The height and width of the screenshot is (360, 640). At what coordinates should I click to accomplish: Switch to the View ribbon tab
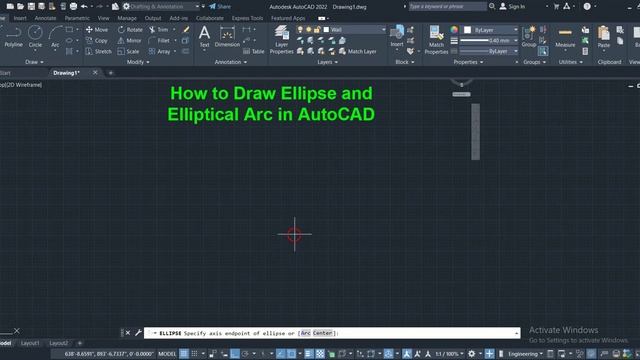coord(104,18)
